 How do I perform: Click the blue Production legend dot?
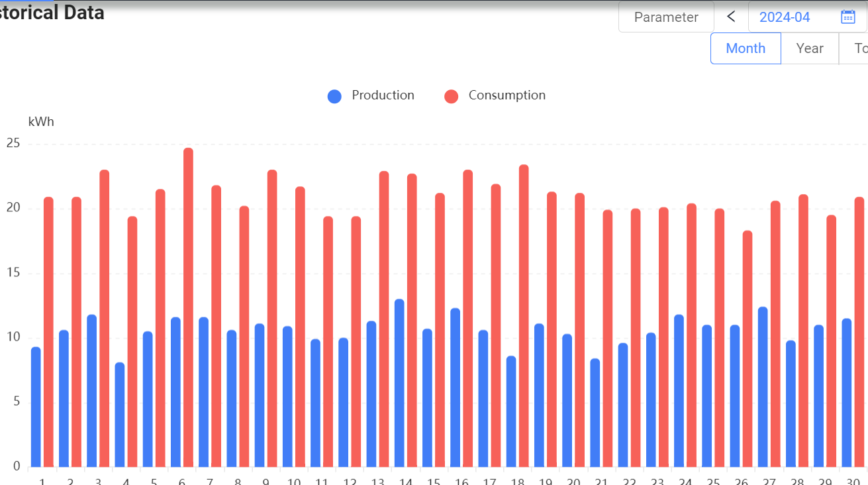click(334, 96)
